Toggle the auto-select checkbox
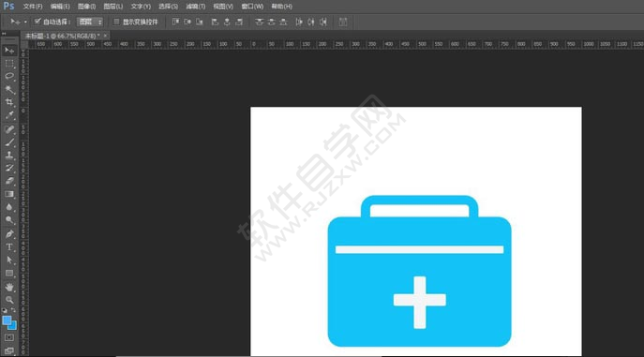Image resolution: width=644 pixels, height=357 pixels. pos(37,22)
